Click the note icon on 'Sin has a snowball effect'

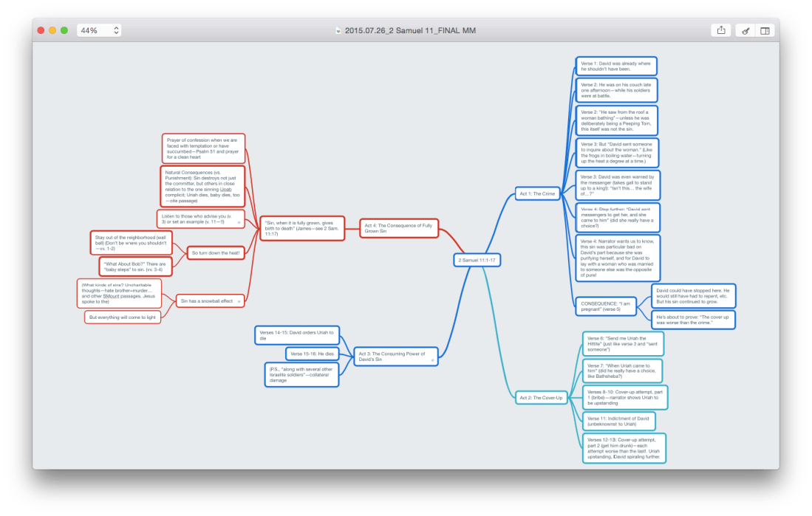click(238, 302)
